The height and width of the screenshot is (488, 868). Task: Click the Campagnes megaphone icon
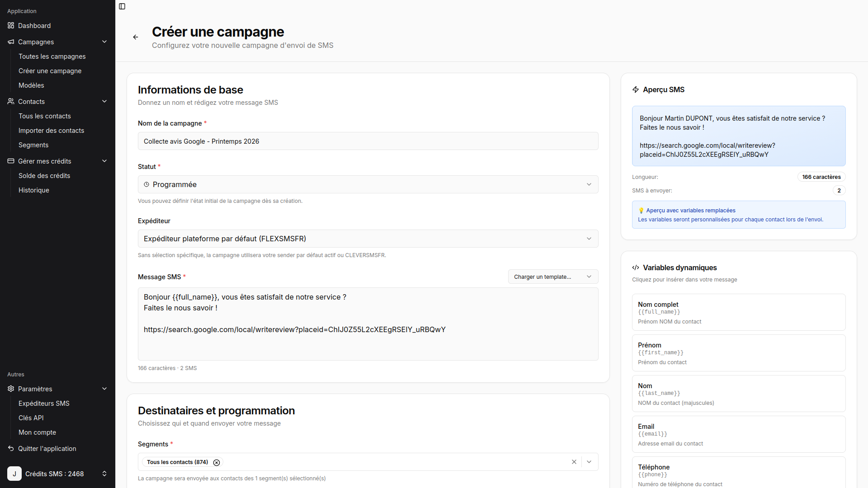[11, 42]
